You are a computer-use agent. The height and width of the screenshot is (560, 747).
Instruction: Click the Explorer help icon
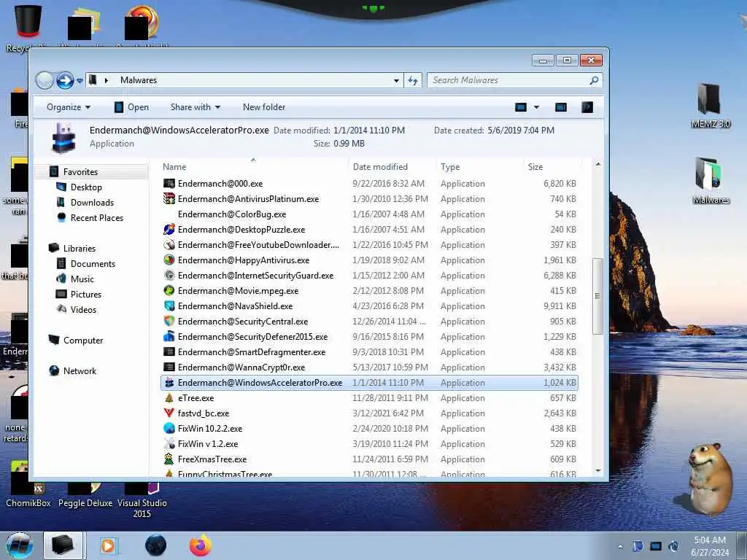[x=587, y=107]
